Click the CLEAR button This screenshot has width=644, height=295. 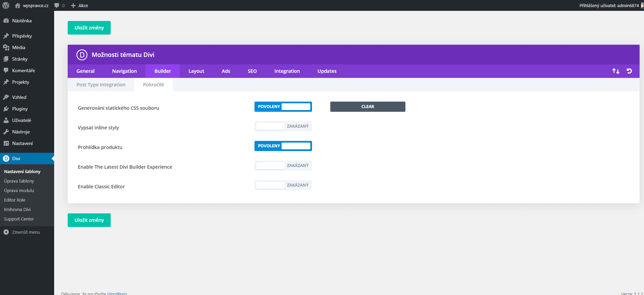[368, 107]
